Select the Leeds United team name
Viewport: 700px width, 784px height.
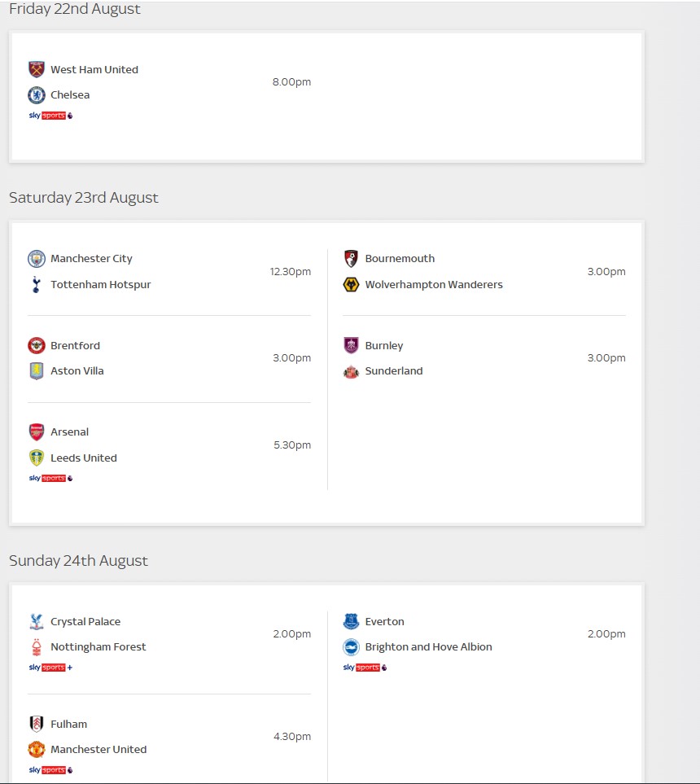tap(84, 458)
